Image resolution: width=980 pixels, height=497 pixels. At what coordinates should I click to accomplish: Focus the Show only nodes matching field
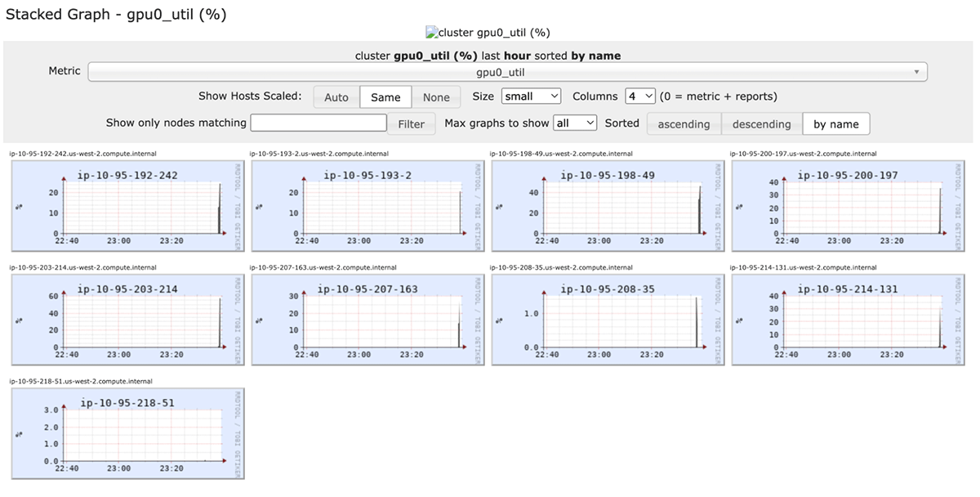tap(318, 123)
